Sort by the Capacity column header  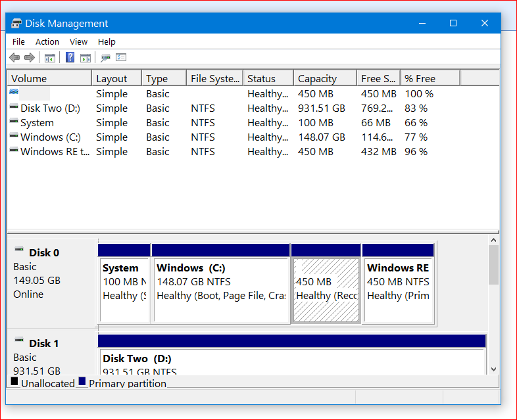point(325,78)
